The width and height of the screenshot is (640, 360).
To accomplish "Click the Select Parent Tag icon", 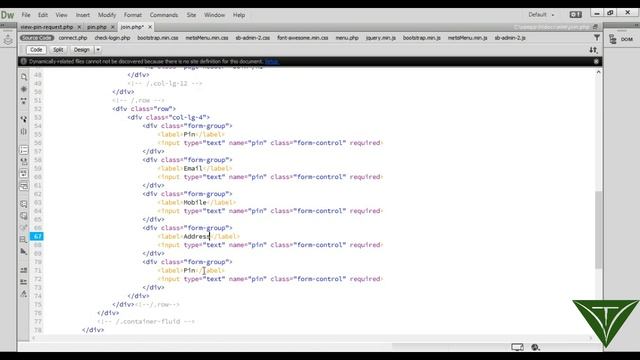I will coord(24,119).
